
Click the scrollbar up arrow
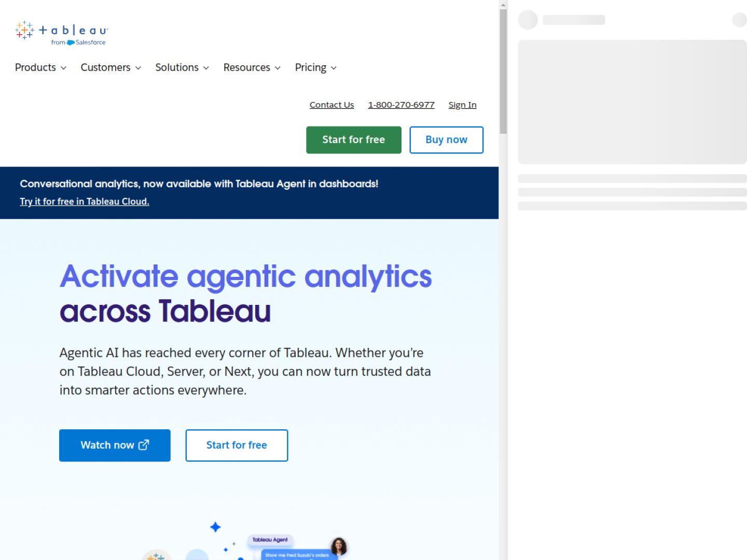click(503, 5)
